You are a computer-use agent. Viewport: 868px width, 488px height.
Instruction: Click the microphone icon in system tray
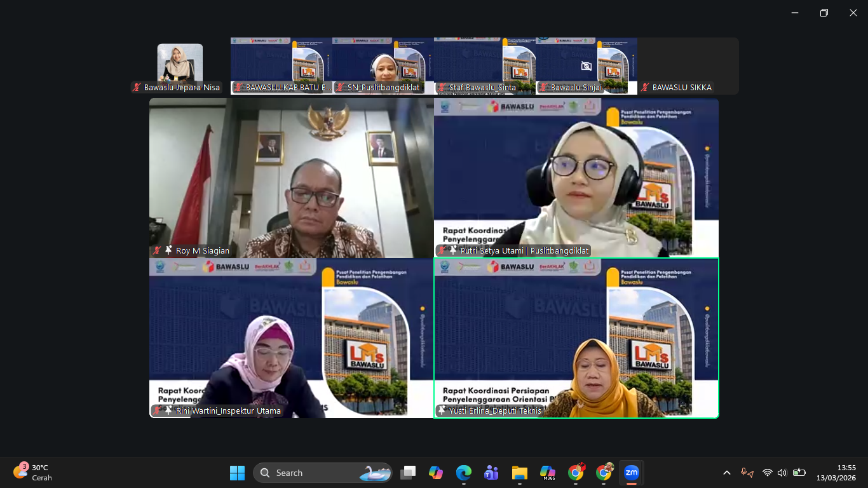click(x=745, y=473)
